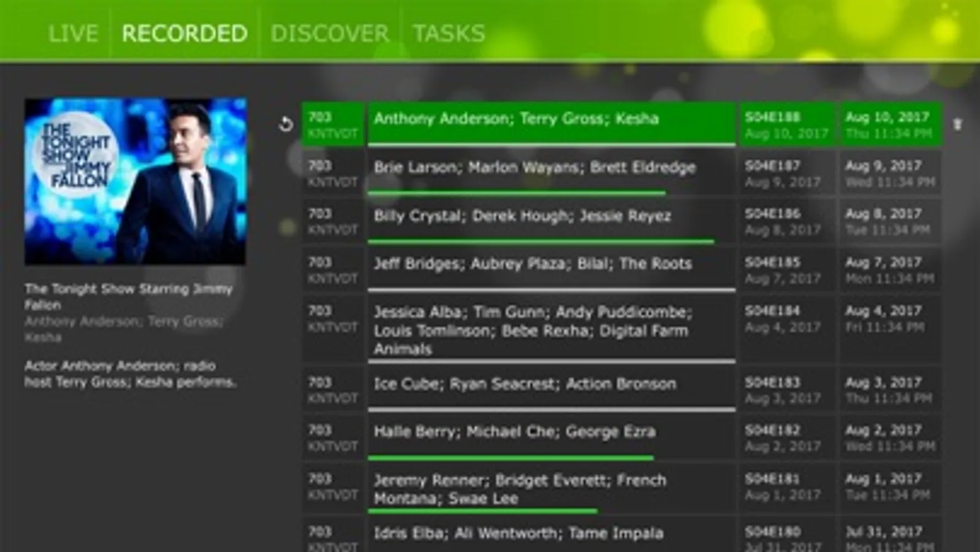Screen dimensions: 980x552
Task: Click the Aug 7, 2017 Mon 11:34 PM cell
Action: [890, 269]
